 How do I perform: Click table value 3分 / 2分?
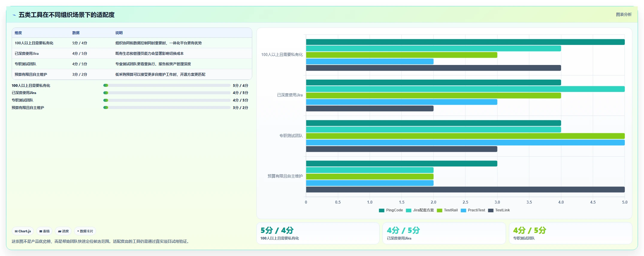point(80,75)
